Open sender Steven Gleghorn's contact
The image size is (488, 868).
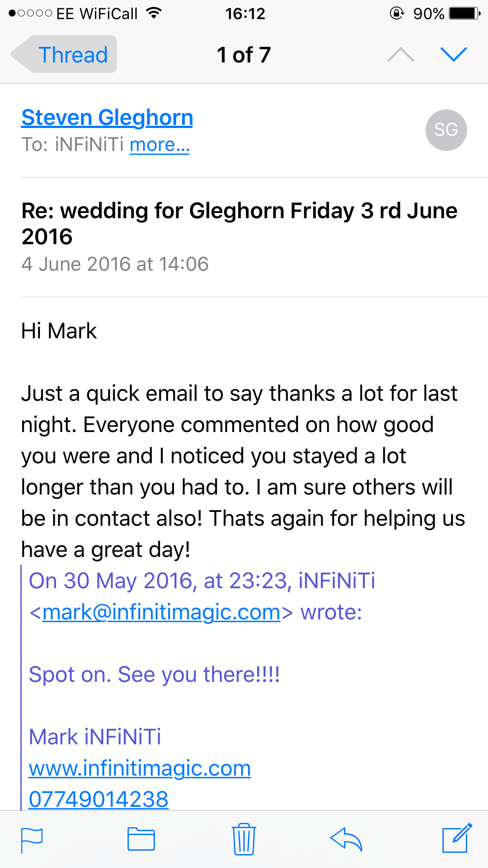click(x=107, y=118)
